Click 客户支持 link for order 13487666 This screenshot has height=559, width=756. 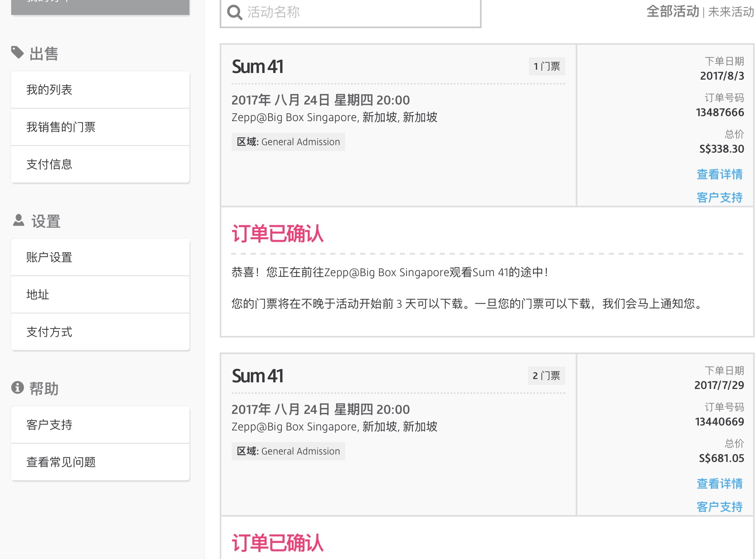[720, 198]
